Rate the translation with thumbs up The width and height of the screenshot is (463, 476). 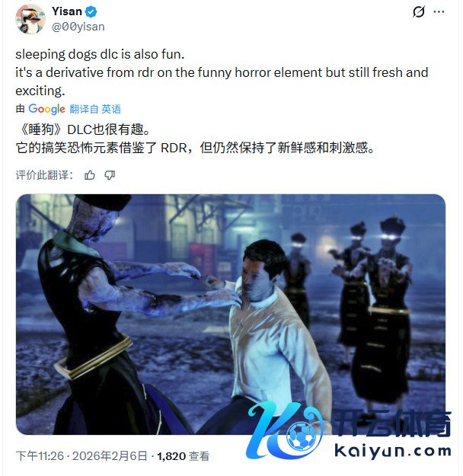pyautogui.click(x=90, y=175)
